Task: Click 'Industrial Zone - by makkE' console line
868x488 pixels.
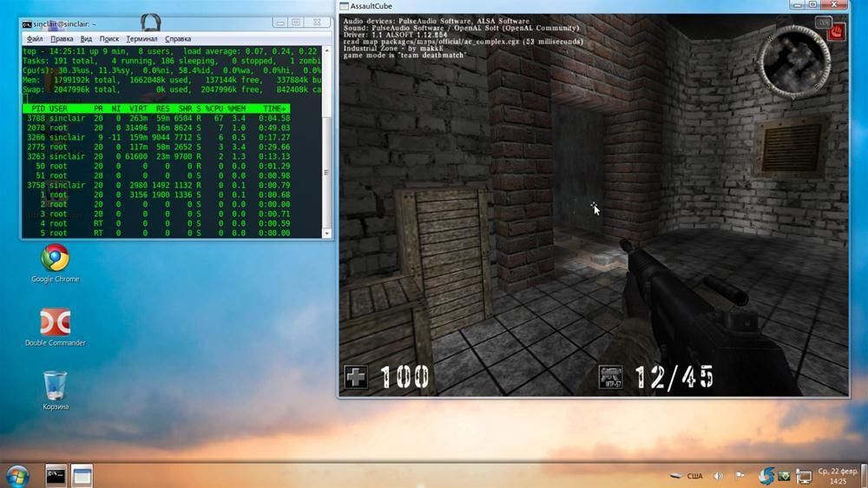Action: pyautogui.click(x=393, y=48)
